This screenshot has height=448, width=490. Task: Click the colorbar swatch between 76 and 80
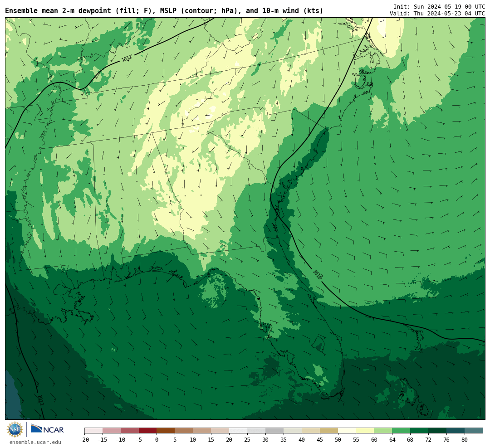[456, 431]
